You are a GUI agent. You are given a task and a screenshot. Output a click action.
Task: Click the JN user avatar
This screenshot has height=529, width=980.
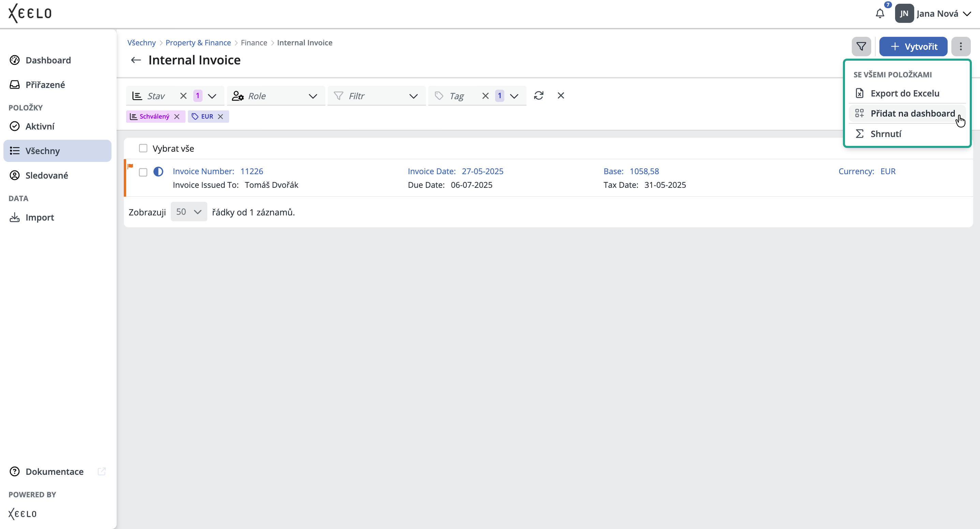point(904,14)
